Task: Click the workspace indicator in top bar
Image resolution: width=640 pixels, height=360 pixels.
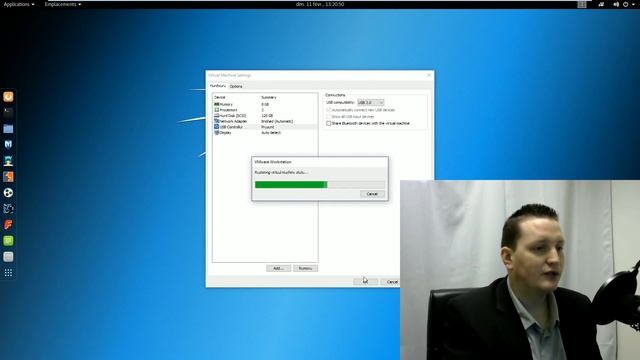Action: coord(582,4)
